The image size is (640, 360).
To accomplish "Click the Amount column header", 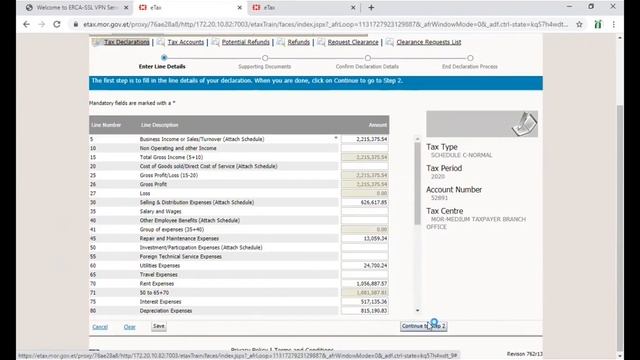I will click(378, 125).
